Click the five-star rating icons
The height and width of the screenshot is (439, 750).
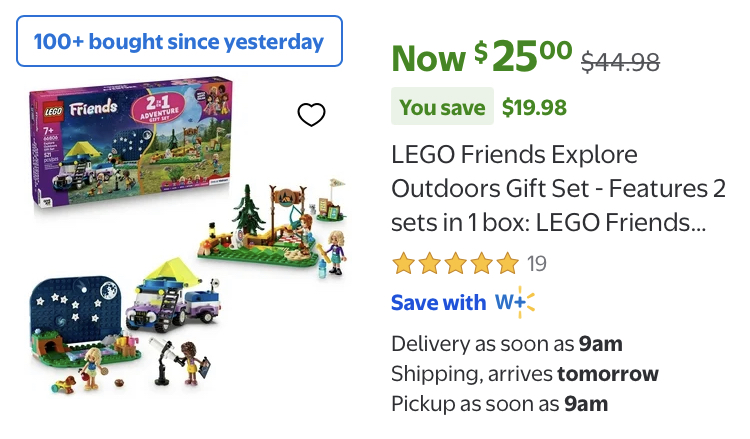455,264
